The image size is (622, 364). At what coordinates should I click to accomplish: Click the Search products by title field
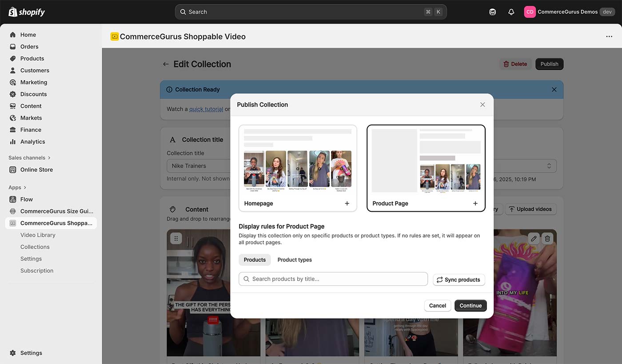tap(333, 279)
